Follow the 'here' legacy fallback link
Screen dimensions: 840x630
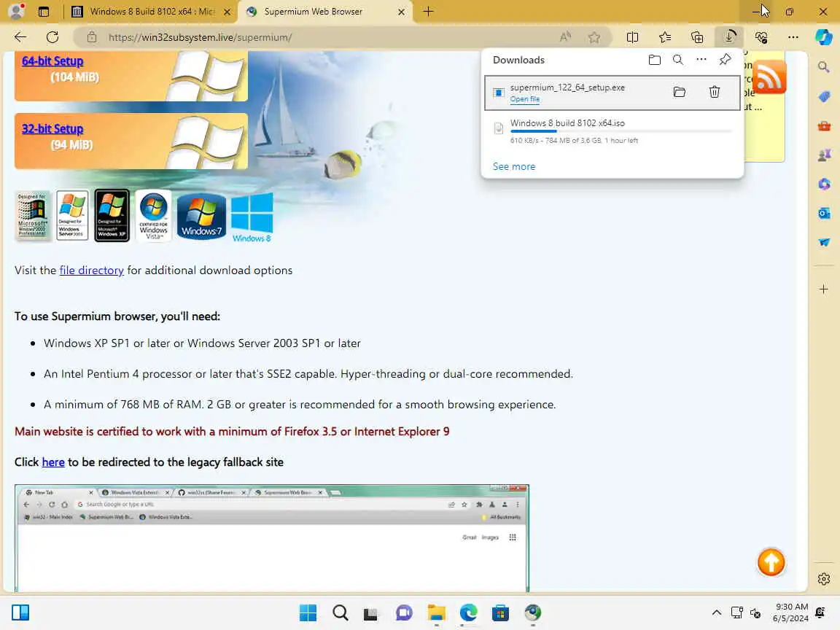(x=53, y=462)
